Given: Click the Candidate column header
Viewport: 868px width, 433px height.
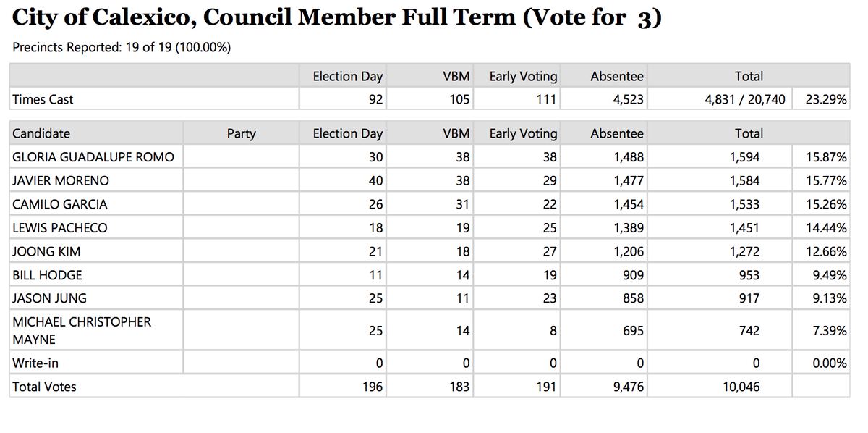Looking at the screenshot, I should point(41,133).
